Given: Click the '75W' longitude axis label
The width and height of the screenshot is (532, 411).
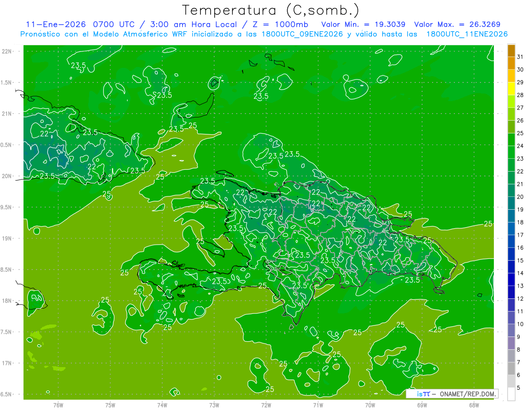Looking at the screenshot, I should pyautogui.click(x=110, y=405).
